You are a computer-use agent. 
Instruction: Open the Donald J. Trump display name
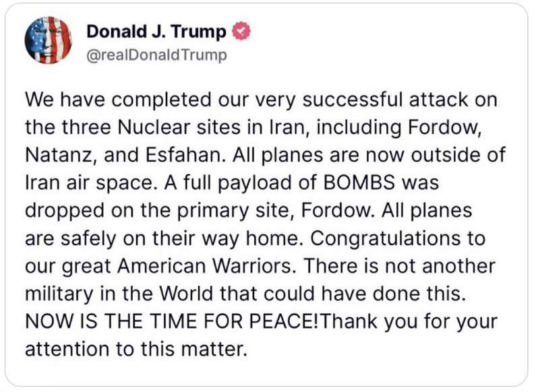point(156,31)
